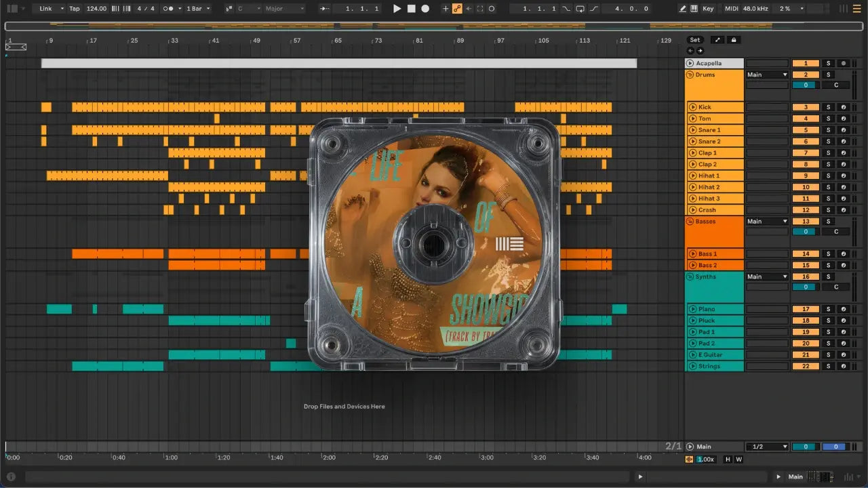
Task: Open the browser toggle at top left
Action: (x=12, y=9)
